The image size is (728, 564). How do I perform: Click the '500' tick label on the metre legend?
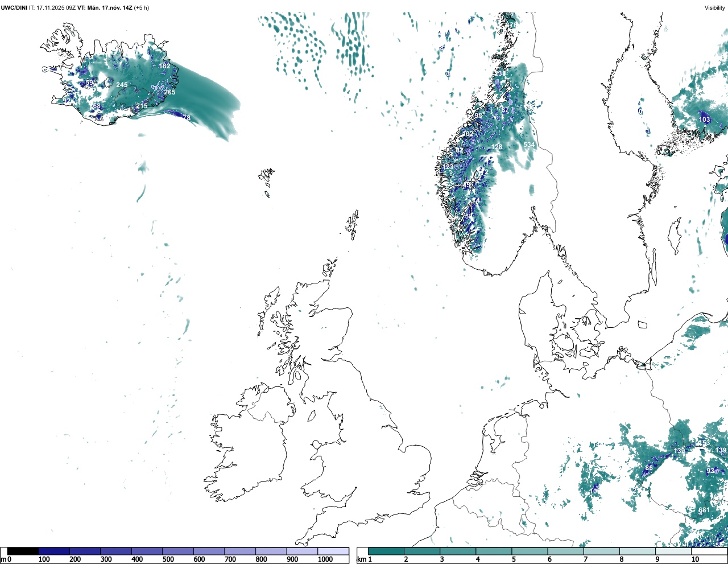(168, 559)
